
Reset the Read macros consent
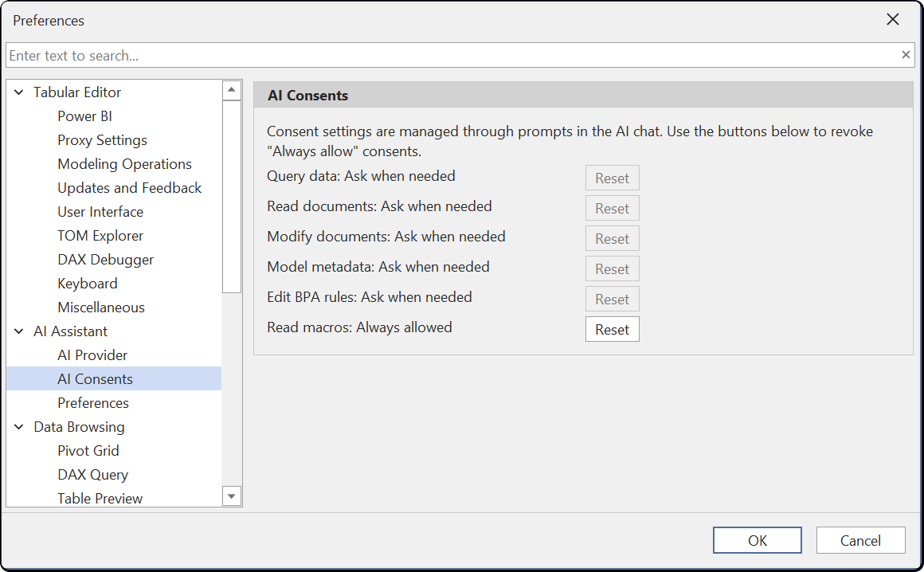tap(612, 328)
